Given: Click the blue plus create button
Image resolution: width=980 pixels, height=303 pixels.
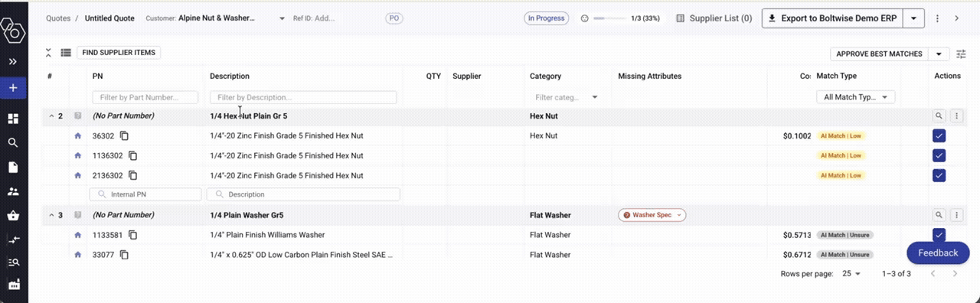Looking at the screenshot, I should pos(13,88).
